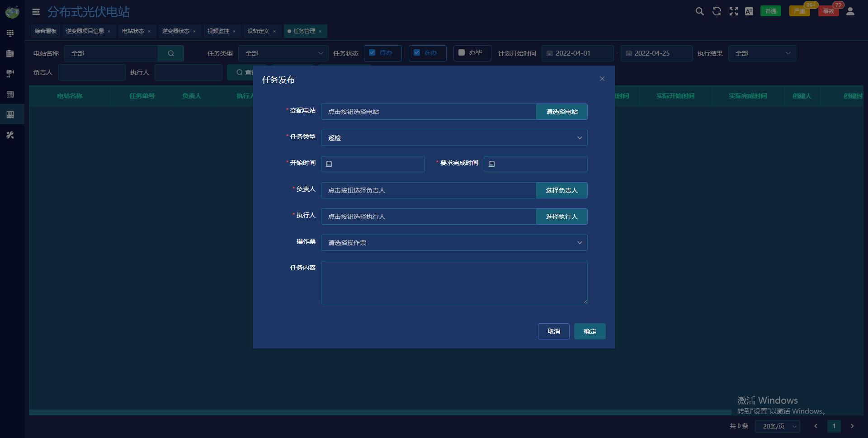This screenshot has width=868, height=438.
Task: Click the 电站名称 filter input showing 全部
Action: tap(111, 53)
